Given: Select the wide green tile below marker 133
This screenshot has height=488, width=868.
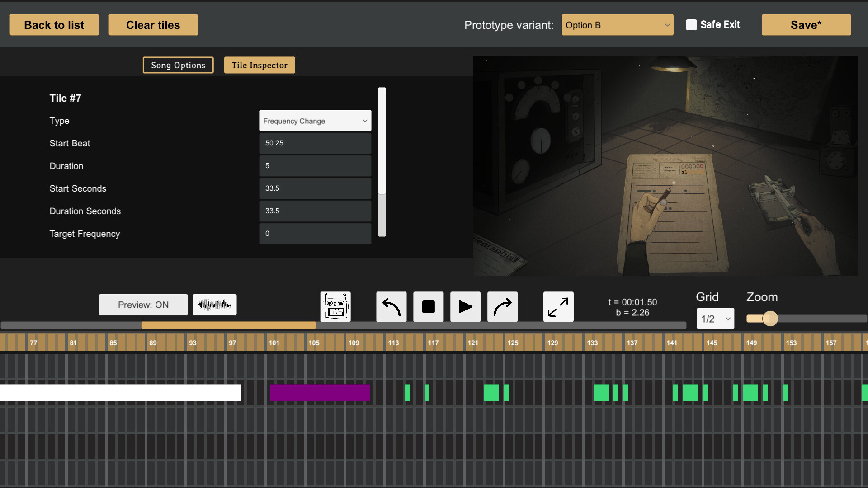Looking at the screenshot, I should 601,393.
